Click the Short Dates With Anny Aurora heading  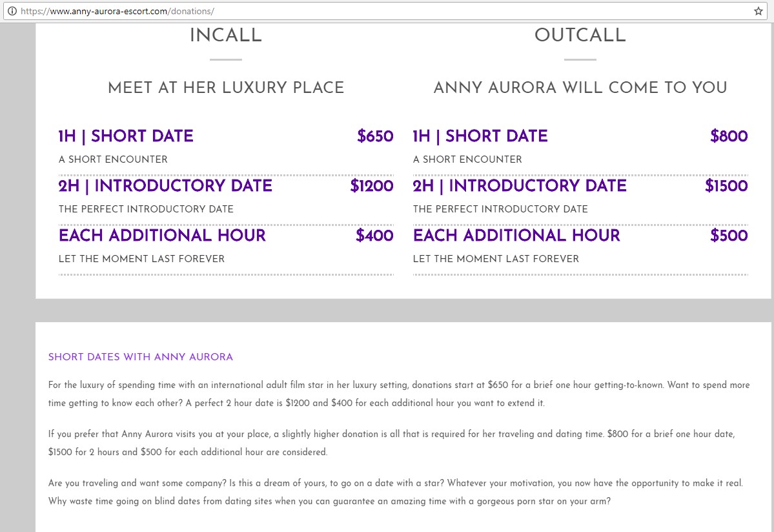pyautogui.click(x=141, y=357)
